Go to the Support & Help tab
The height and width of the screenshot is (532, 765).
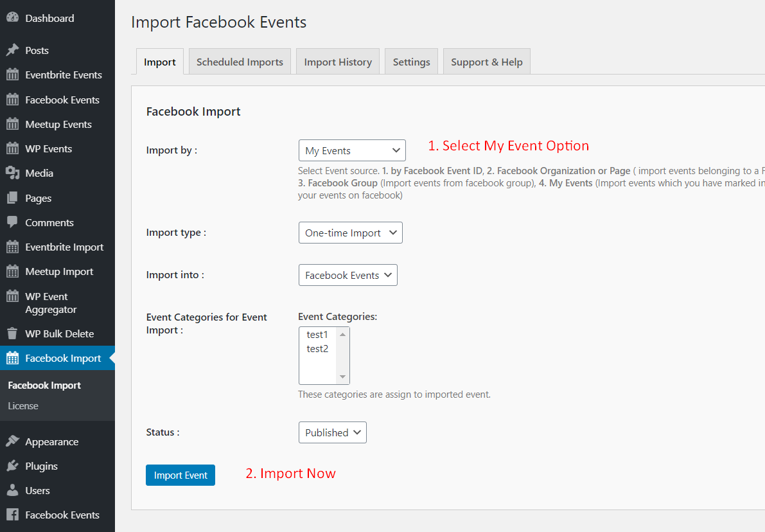[x=486, y=62]
